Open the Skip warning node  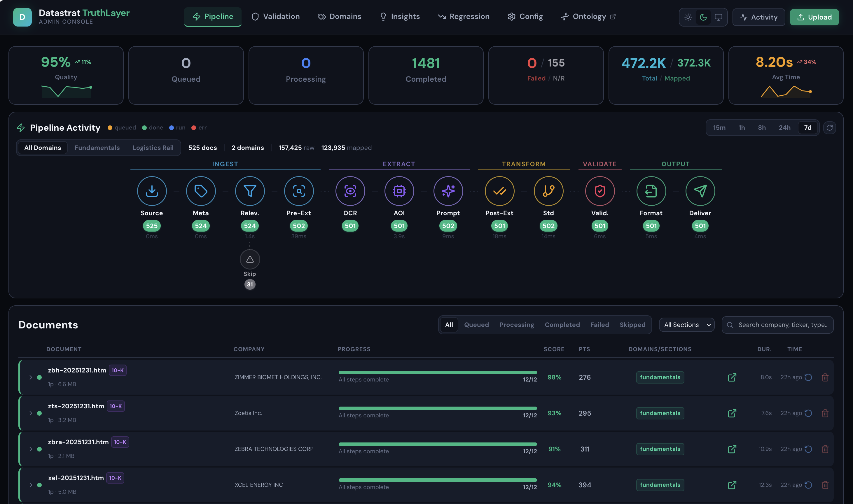(250, 260)
